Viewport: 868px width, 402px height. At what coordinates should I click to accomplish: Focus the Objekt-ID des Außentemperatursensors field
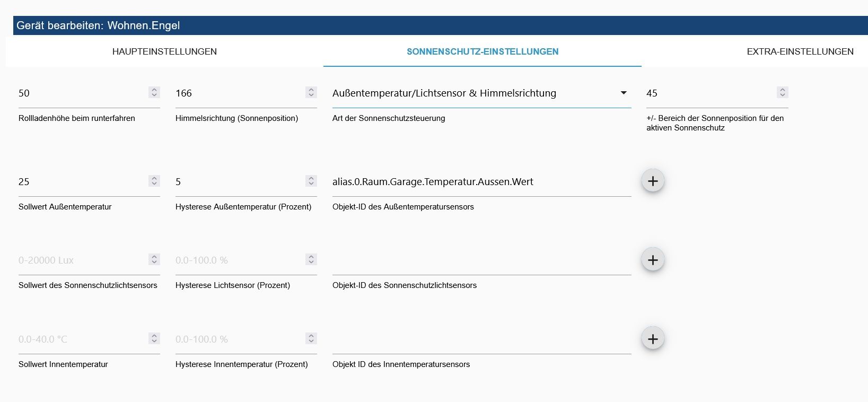point(481,182)
